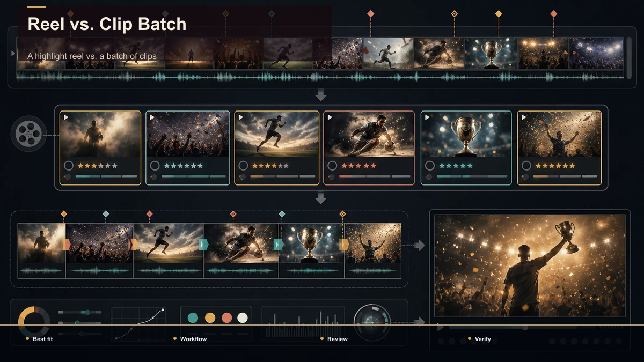Screen dimensions: 644x362
Task: Select the solid yellow diamond marker above the source trophy frame
Action: 499,13
